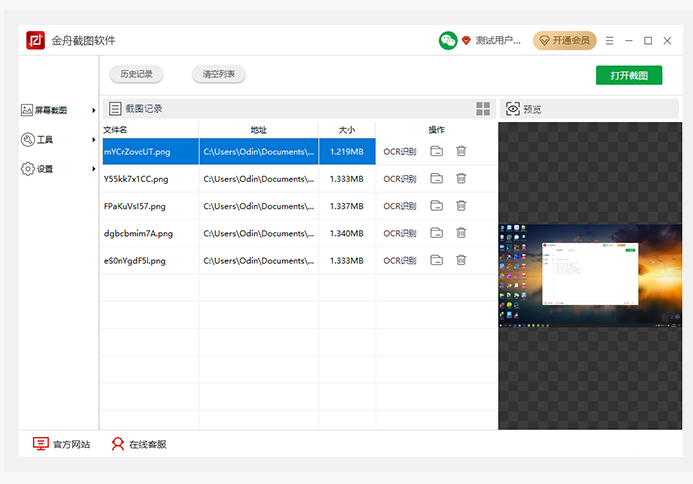The height and width of the screenshot is (484, 693).
Task: Switch to grid thumbnail view icon
Action: click(484, 108)
